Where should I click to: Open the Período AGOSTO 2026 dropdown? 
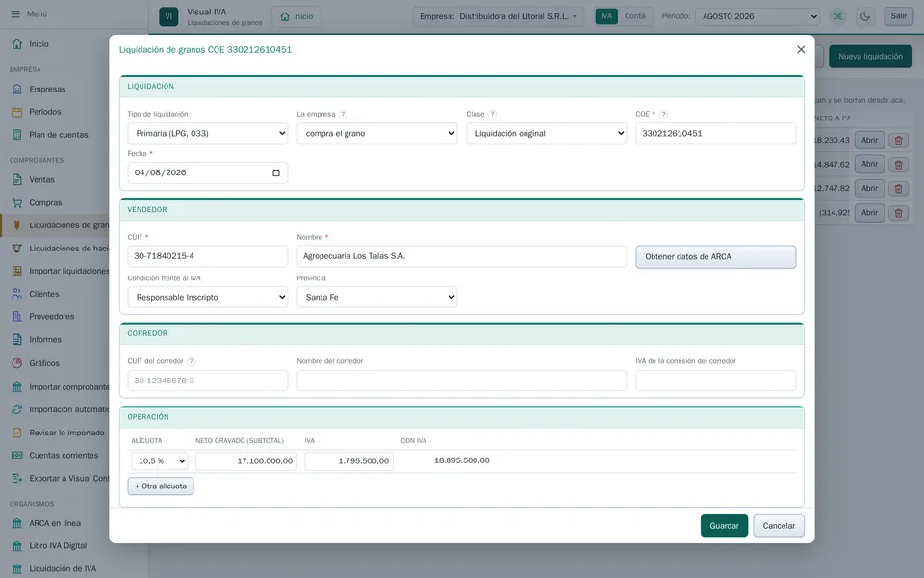coord(757,16)
